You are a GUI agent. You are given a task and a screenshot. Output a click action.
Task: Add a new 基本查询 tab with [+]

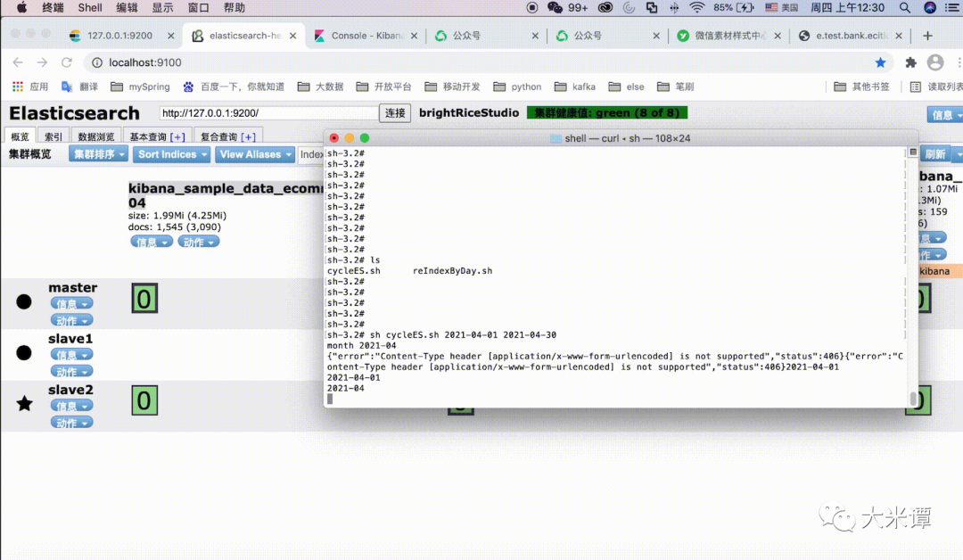[177, 136]
